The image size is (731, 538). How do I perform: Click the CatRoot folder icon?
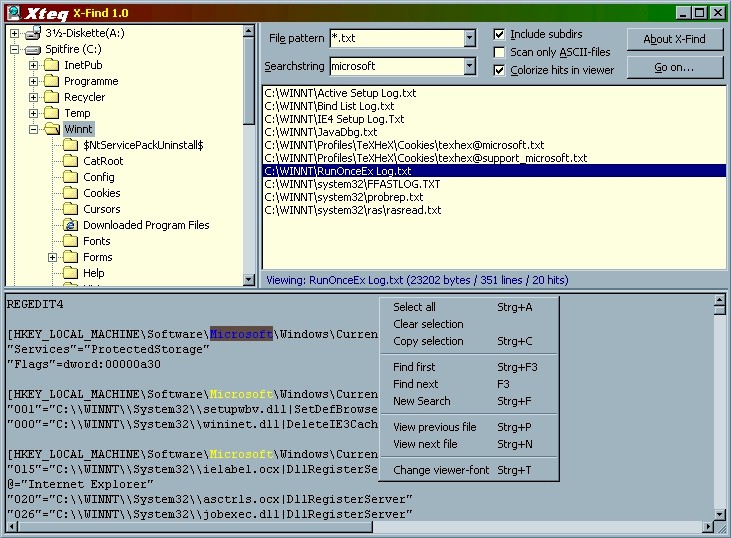pyautogui.click(x=70, y=161)
